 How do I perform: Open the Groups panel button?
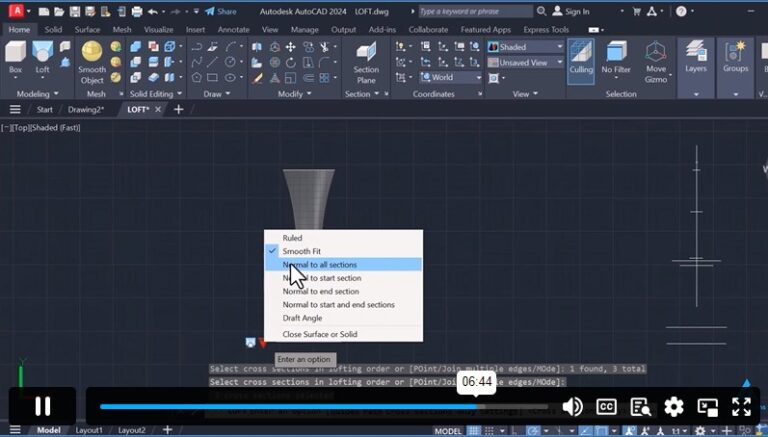[735, 57]
